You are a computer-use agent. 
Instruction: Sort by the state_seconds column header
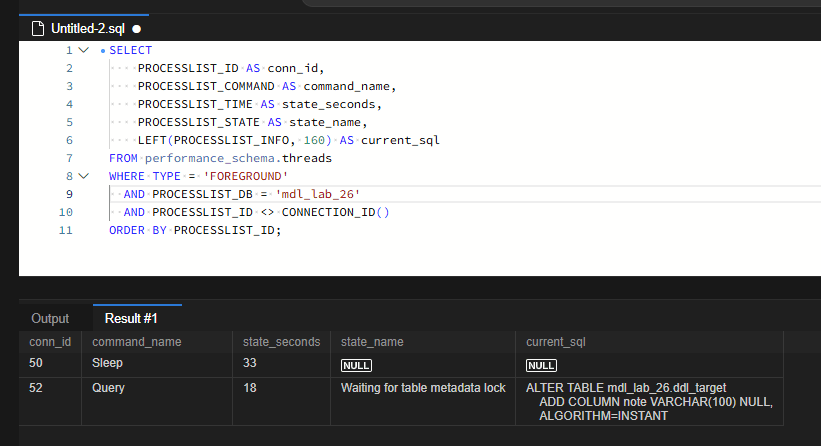click(x=281, y=342)
